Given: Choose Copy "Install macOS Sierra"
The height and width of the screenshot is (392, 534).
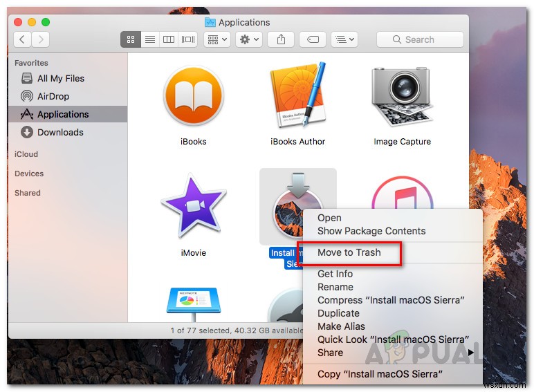Looking at the screenshot, I should 393,374.
